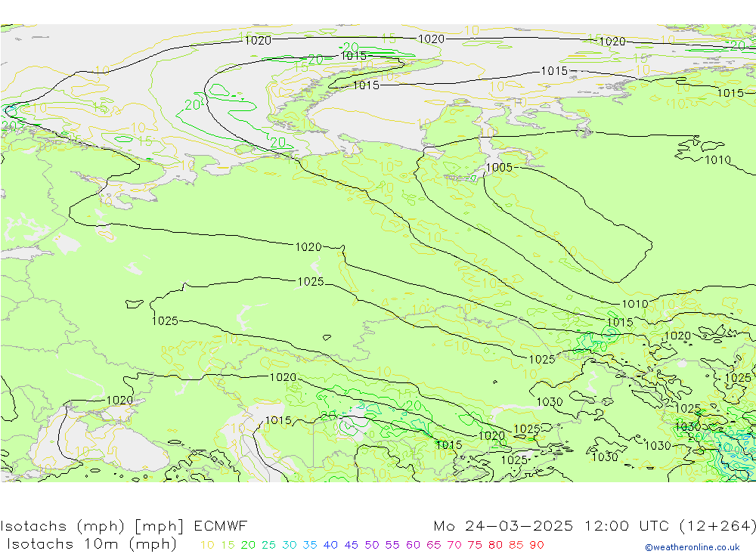Select the red '80' legend value
This screenshot has width=756, height=554.
pyautogui.click(x=496, y=545)
